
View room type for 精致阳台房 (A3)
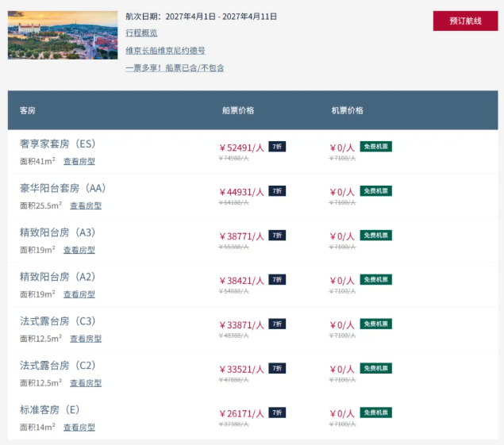pyautogui.click(x=79, y=250)
